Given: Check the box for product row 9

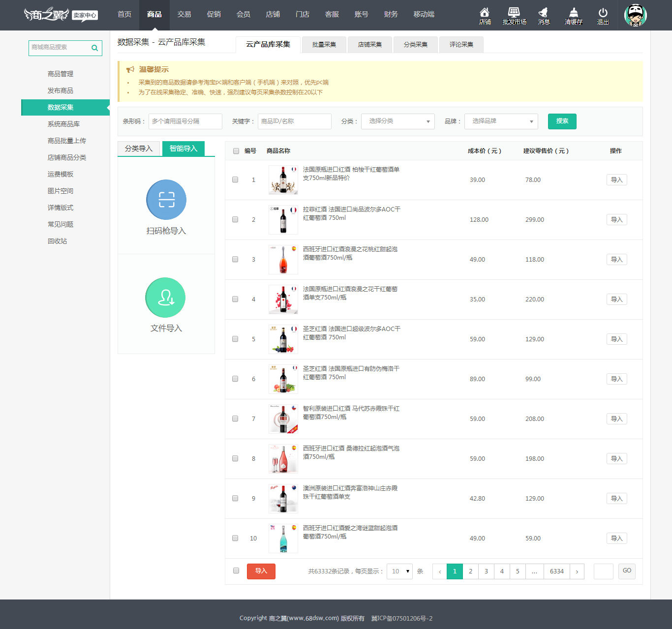Looking at the screenshot, I should point(235,498).
